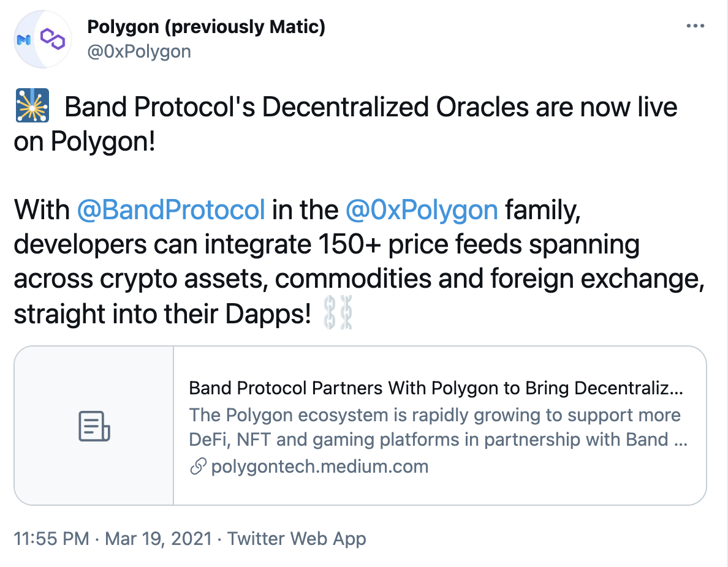The image size is (728, 567).
Task: Click the blue Matic logo in avatar
Action: 24,40
